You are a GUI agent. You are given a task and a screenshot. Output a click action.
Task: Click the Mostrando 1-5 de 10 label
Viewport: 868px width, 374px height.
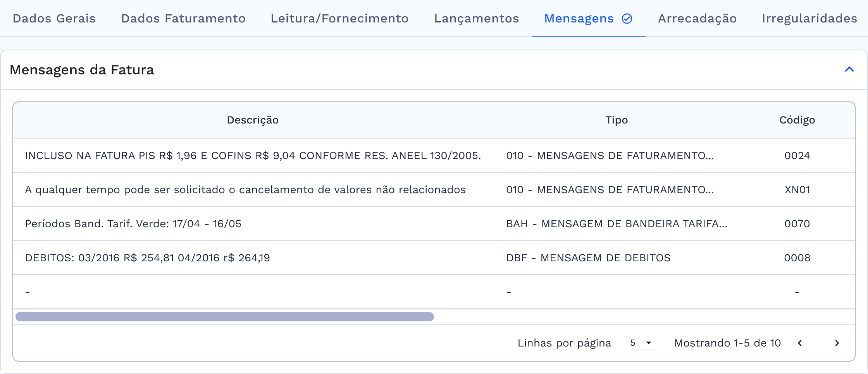point(727,343)
